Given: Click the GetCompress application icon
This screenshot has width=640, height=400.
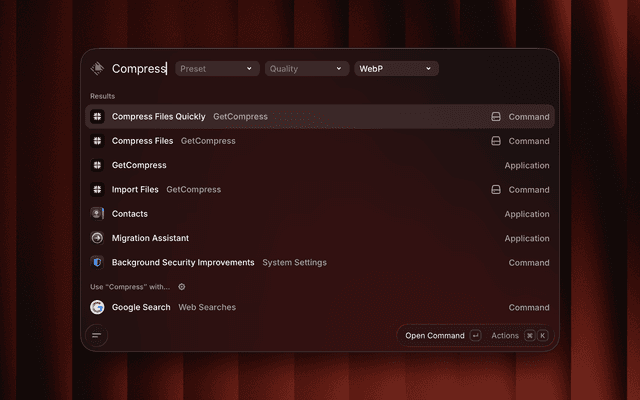Looking at the screenshot, I should pos(97,165).
